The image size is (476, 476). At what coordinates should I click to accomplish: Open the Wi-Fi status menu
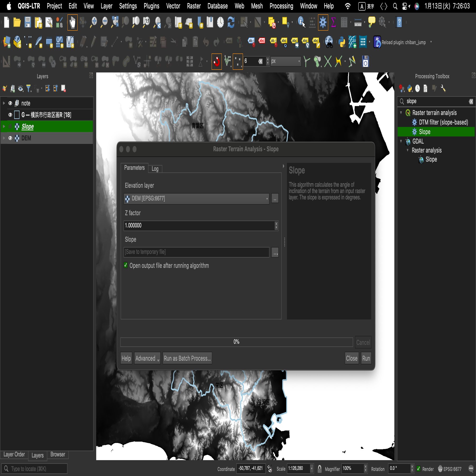(x=348, y=6)
